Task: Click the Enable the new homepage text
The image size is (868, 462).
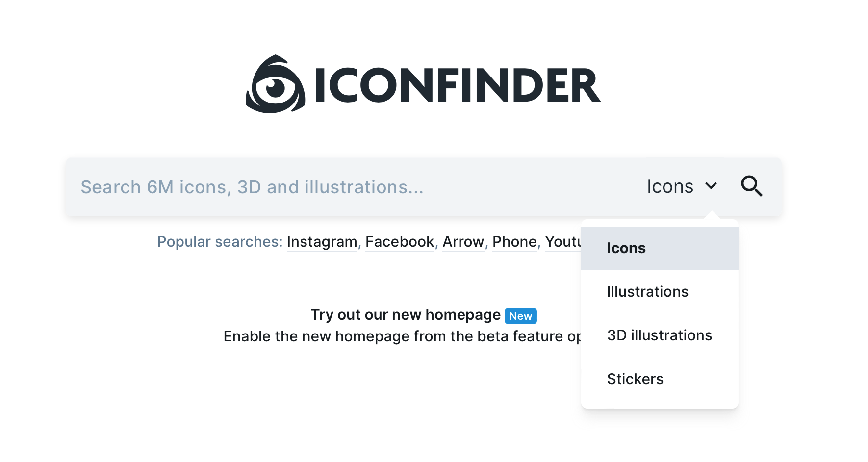Action: pyautogui.click(x=402, y=336)
